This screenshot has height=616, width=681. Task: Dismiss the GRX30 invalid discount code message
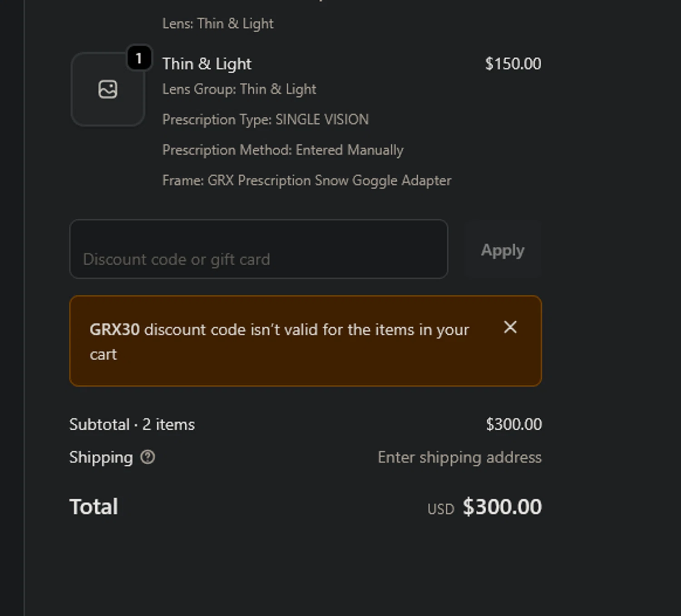(x=510, y=327)
